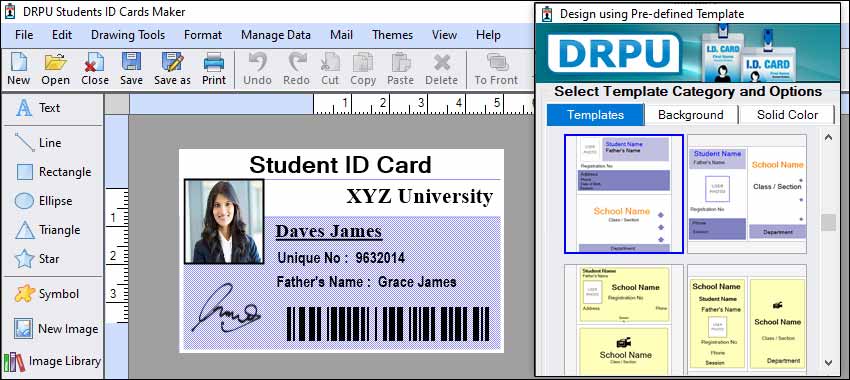Click the New document toolbar icon
The width and height of the screenshot is (850, 380).
click(18, 69)
